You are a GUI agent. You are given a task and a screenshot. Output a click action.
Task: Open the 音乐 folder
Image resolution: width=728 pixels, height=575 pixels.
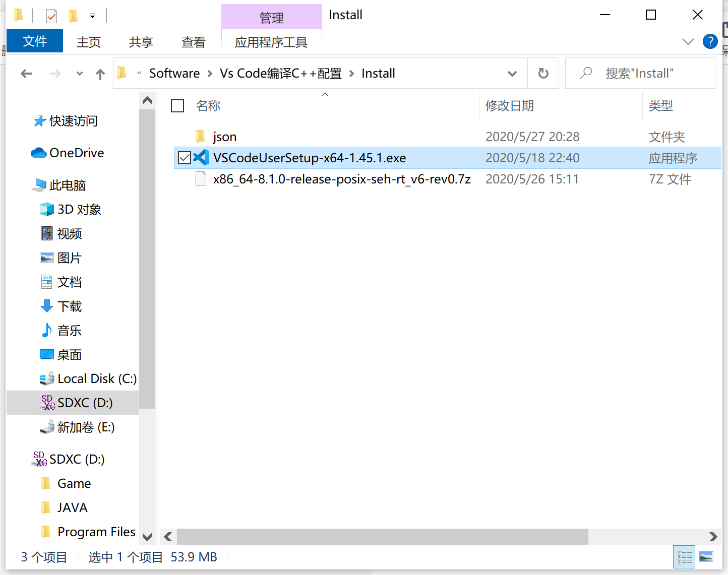[70, 330]
